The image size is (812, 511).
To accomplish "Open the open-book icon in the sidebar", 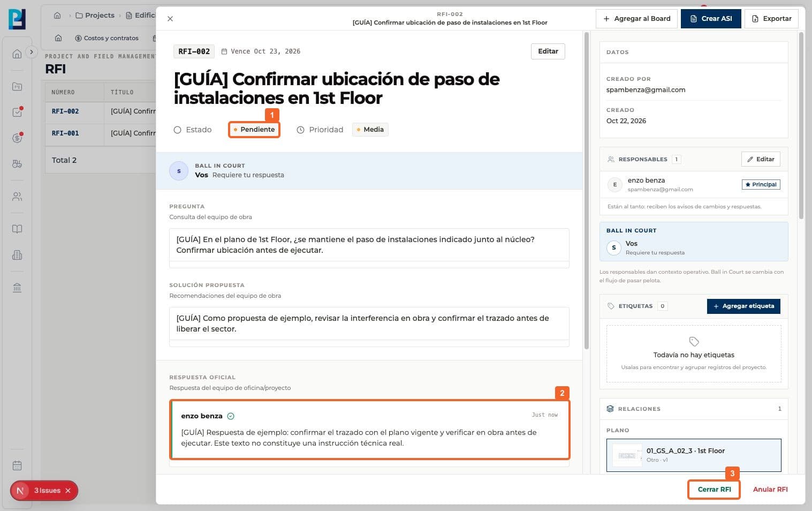I will (x=17, y=229).
